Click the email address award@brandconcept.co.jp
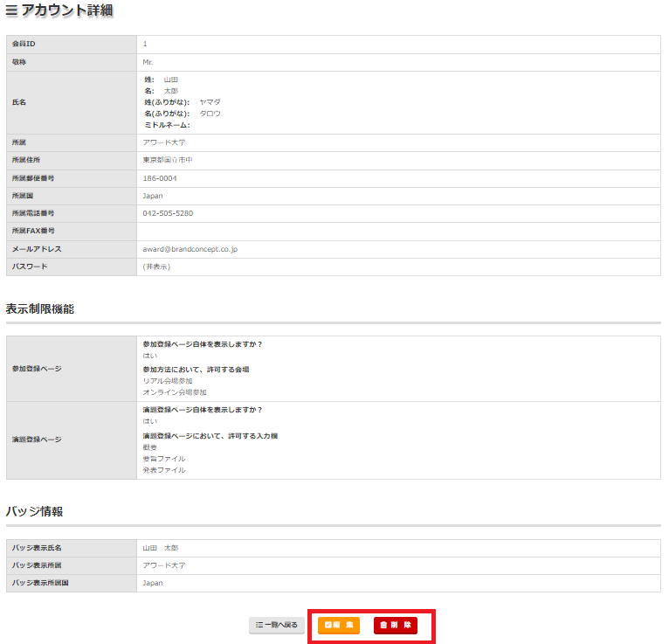 190,249
